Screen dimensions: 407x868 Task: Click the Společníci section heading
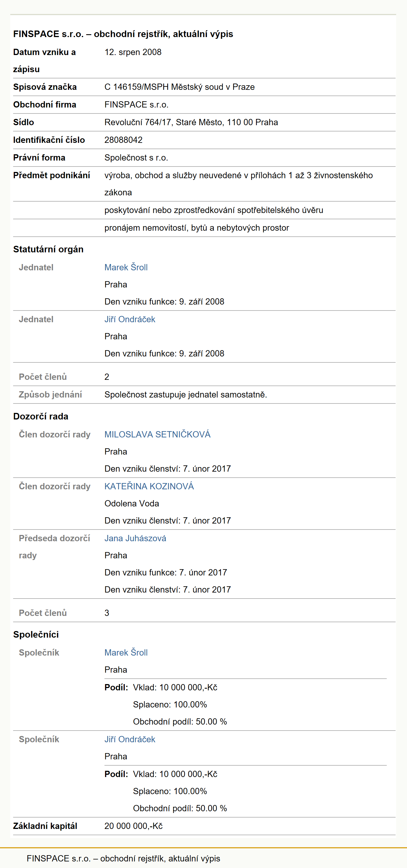(36, 634)
